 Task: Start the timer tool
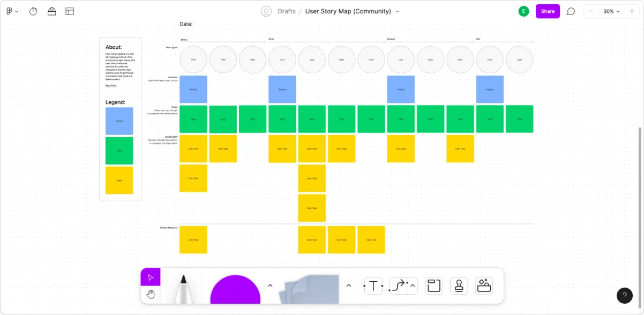click(x=33, y=11)
